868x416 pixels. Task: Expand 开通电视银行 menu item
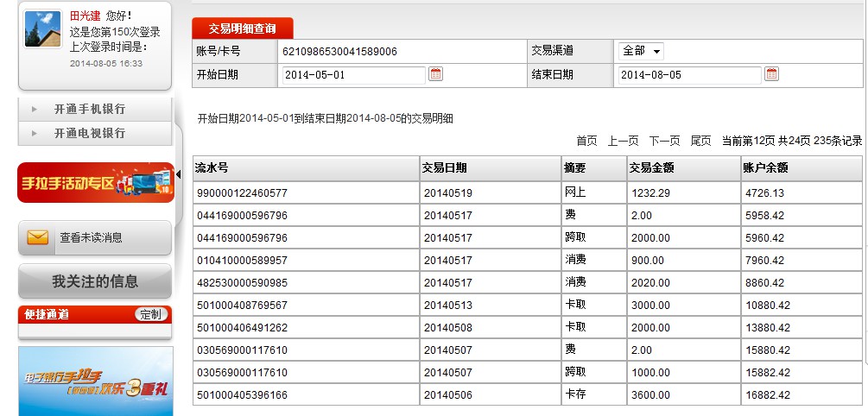coord(89,133)
